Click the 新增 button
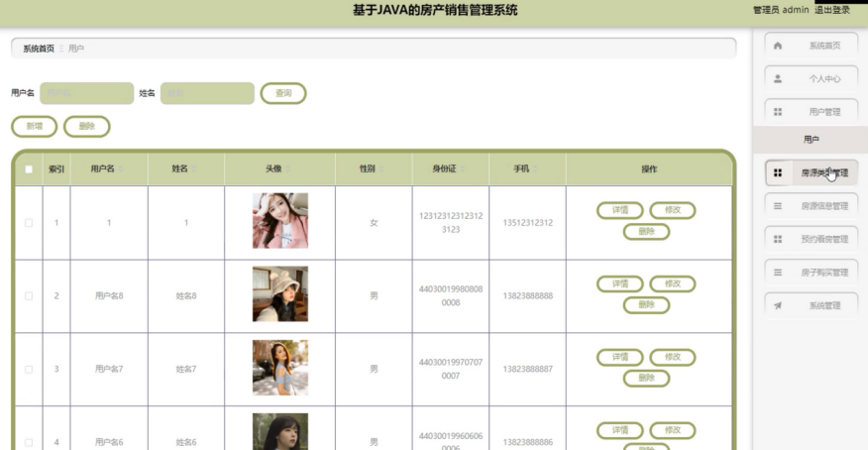Viewport: 868px width, 450px height. (x=35, y=126)
